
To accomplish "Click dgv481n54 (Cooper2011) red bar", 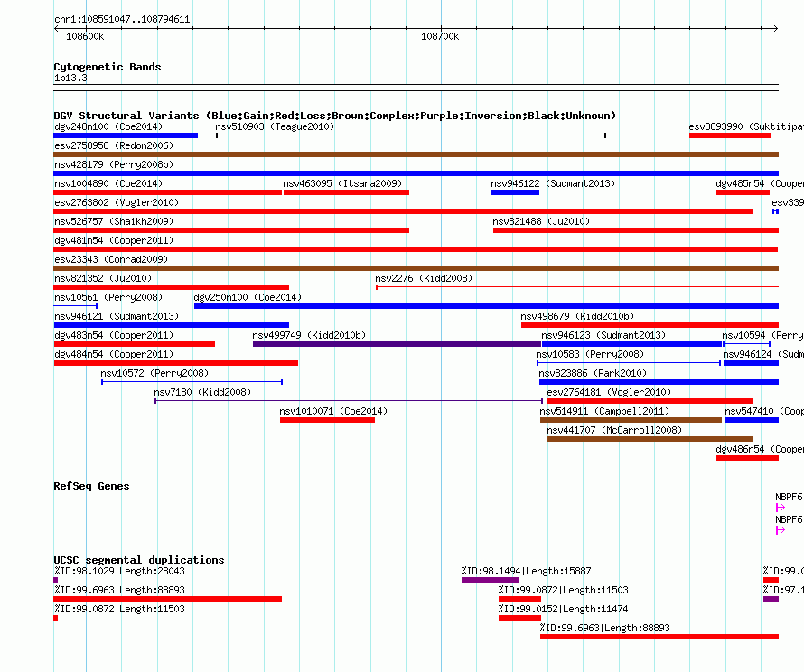I will click(x=416, y=249).
